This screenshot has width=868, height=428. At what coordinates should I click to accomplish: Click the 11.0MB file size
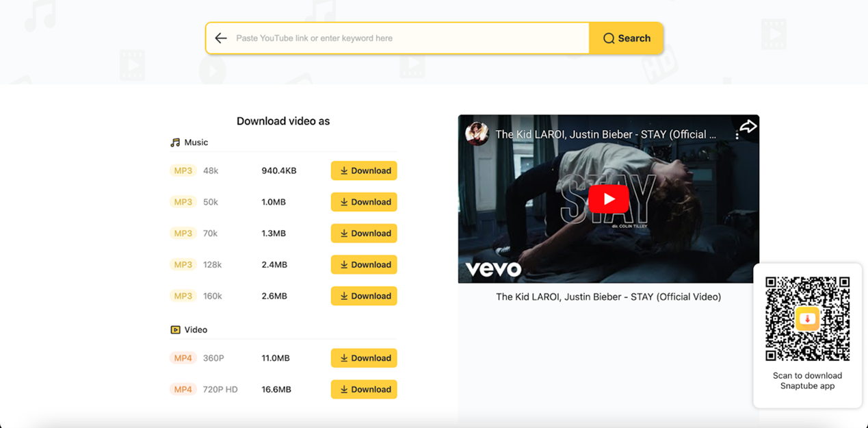[276, 358]
